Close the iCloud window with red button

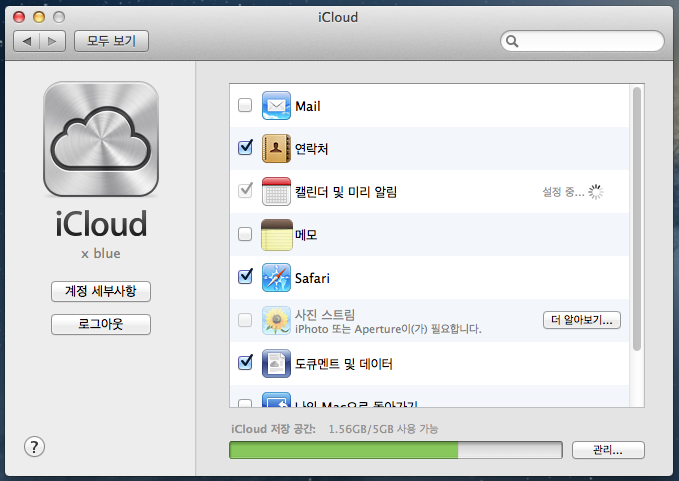pos(19,17)
